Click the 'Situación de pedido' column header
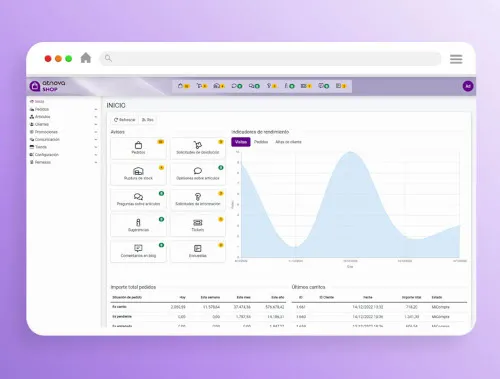The height and width of the screenshot is (379, 500). (x=127, y=297)
